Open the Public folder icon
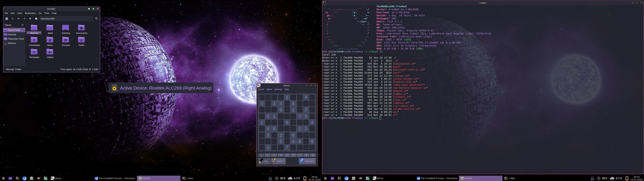Screen dimensions: 644x181 (82, 41)
